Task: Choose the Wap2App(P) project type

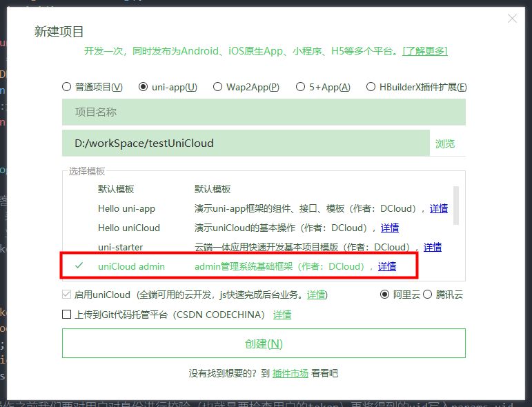Action: [x=217, y=87]
